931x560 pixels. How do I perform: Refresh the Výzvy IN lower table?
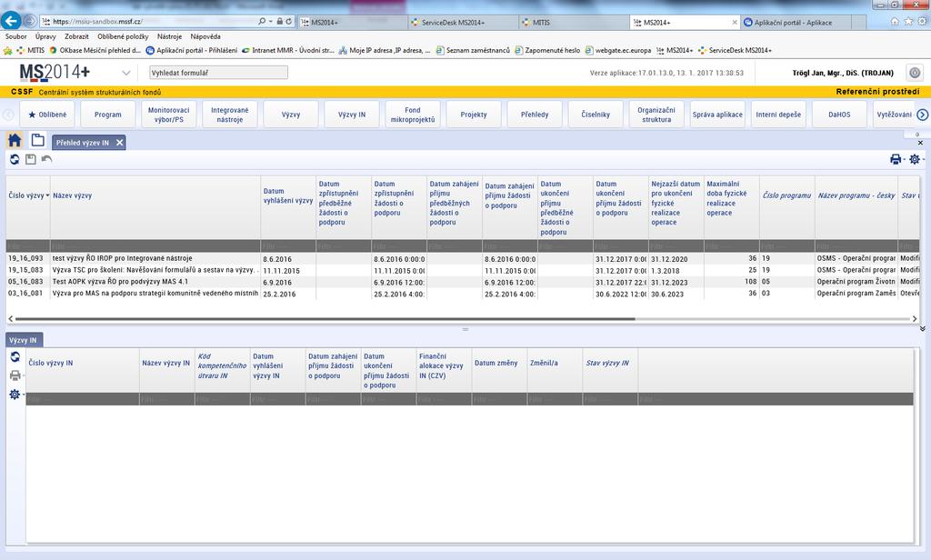click(x=15, y=357)
